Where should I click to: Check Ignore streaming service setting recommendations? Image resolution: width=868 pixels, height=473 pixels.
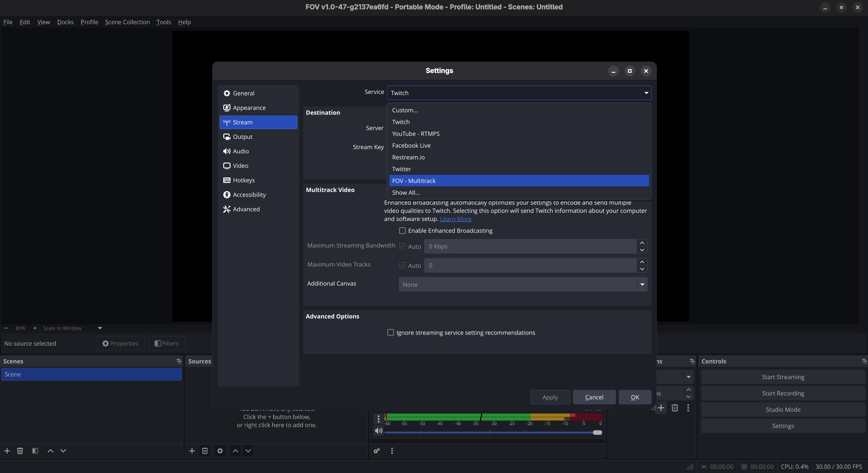coord(390,332)
